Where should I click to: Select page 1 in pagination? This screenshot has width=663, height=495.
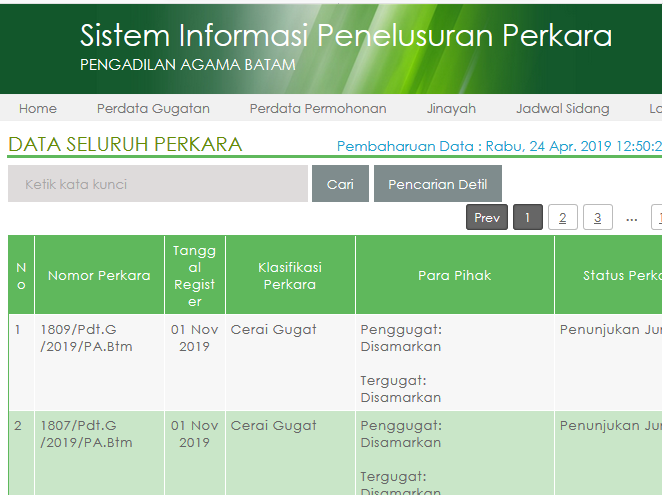[x=528, y=217]
